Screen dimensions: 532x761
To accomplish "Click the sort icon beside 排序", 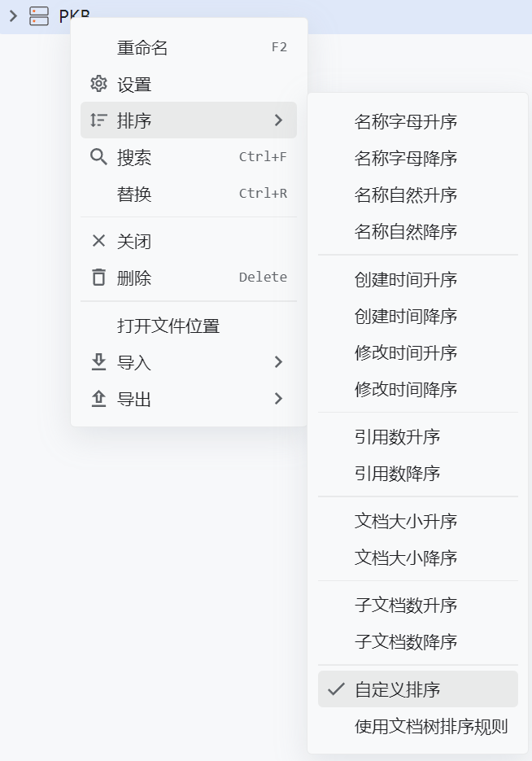I will pyautogui.click(x=98, y=120).
